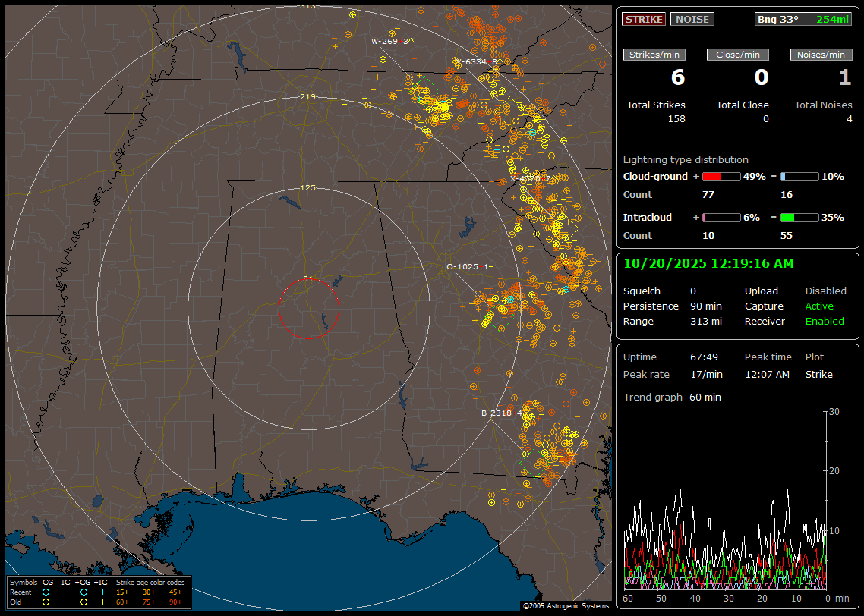This screenshot has height=616, width=864.
Task: Click the Capture Active status
Action: (819, 306)
